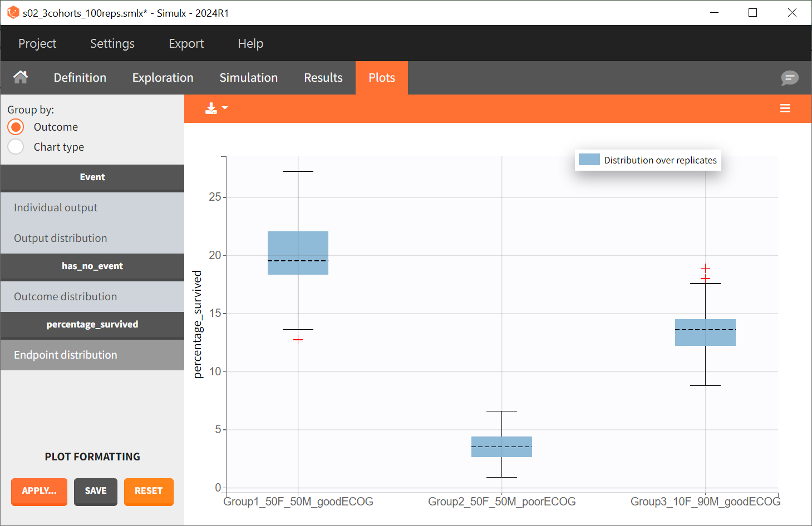The image size is (812, 526).
Task: Collapse the Event section header
Action: (x=92, y=177)
